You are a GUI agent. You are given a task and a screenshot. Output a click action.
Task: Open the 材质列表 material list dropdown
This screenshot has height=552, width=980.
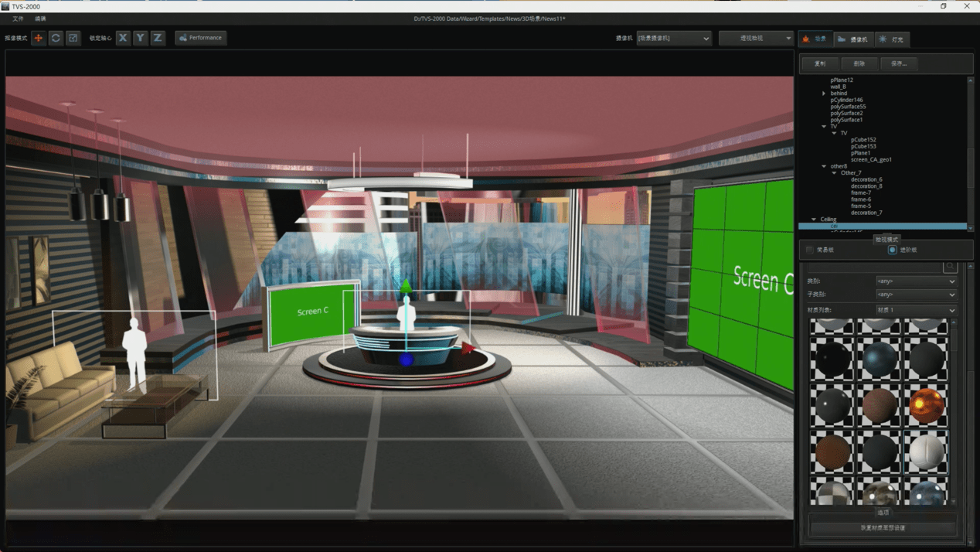click(x=917, y=310)
